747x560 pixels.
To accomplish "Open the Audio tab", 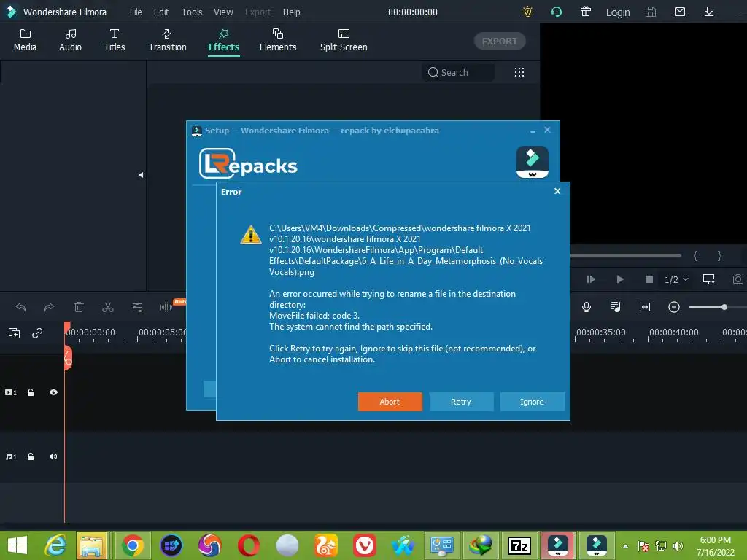I will pyautogui.click(x=70, y=40).
